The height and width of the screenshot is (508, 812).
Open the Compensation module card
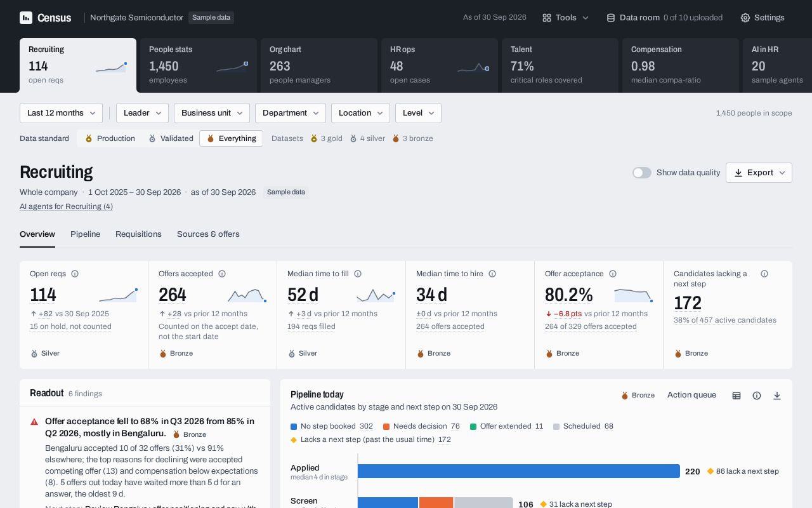[681, 65]
